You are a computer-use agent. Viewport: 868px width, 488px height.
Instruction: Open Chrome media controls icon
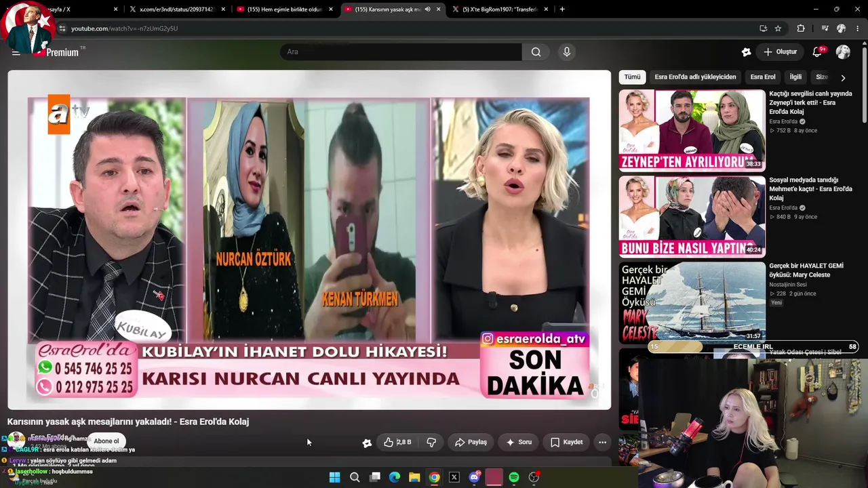pos(825,28)
